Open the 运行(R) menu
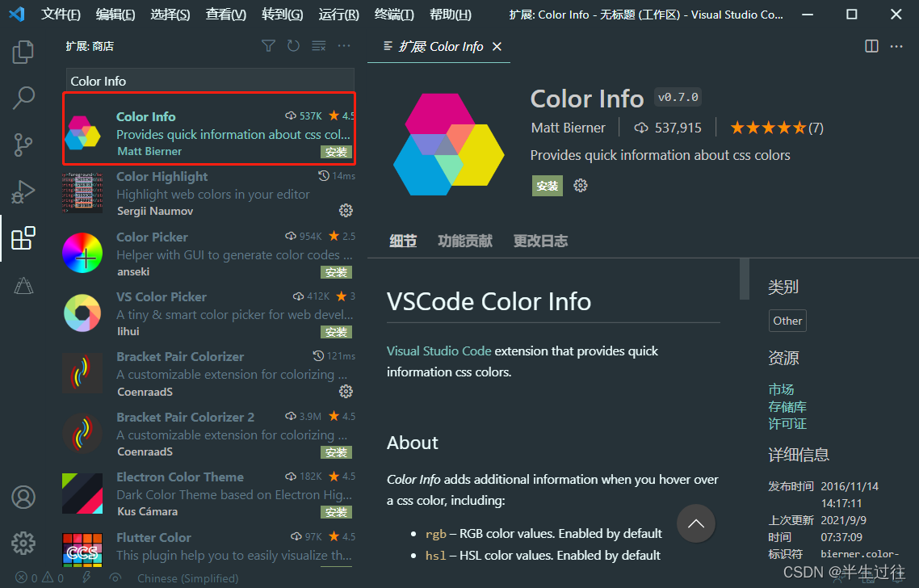919x588 pixels. pyautogui.click(x=338, y=15)
